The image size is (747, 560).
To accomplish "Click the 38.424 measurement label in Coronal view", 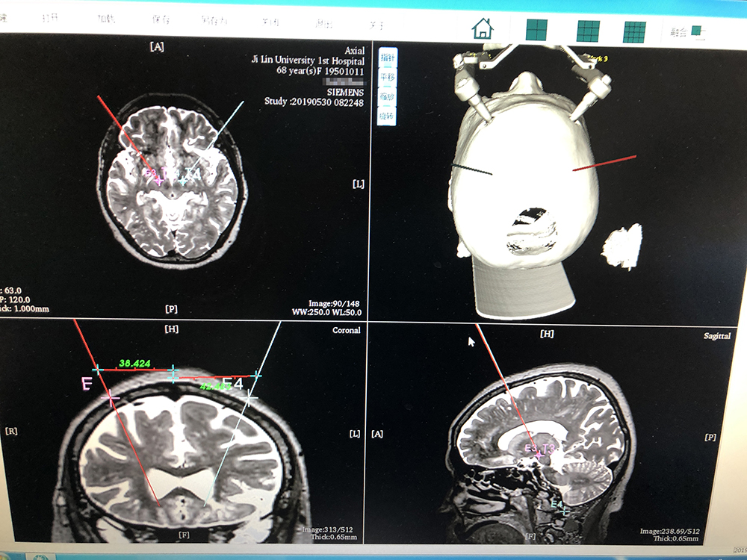I will coord(134,364).
